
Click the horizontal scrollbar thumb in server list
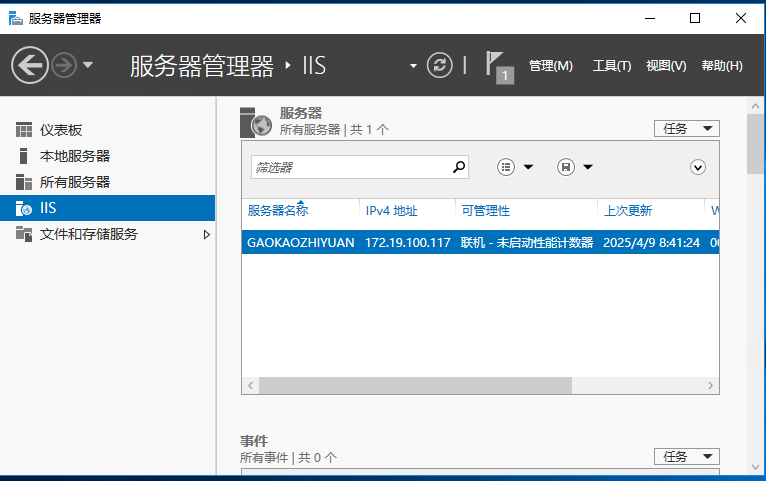[415, 385]
